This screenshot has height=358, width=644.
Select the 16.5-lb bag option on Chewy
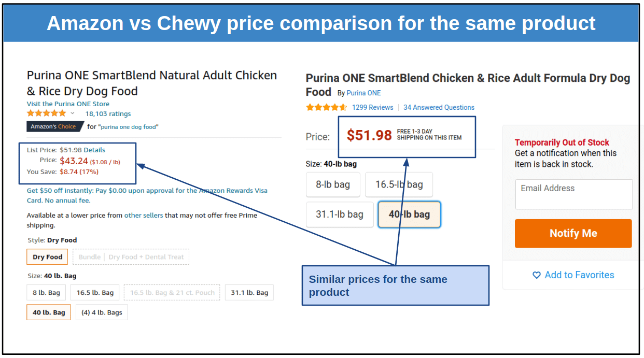[399, 184]
